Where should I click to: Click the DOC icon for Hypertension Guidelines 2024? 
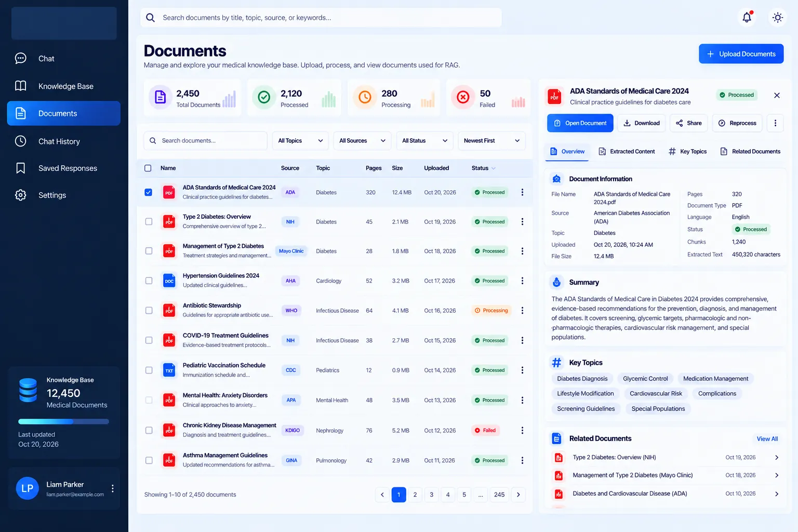[x=169, y=281]
